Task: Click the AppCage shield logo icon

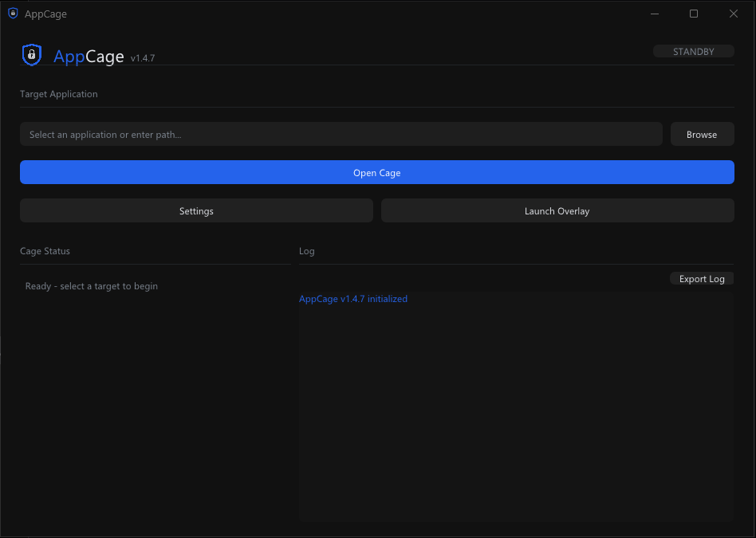Action: (31, 54)
